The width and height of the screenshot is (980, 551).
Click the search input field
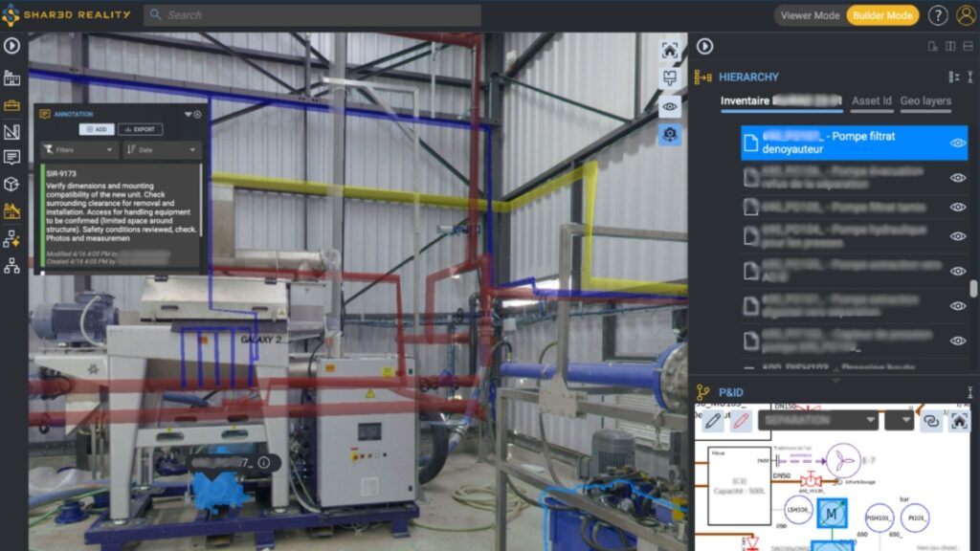pos(313,15)
